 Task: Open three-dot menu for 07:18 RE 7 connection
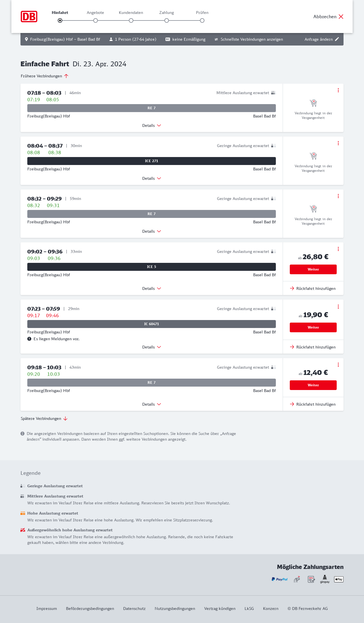338,90
